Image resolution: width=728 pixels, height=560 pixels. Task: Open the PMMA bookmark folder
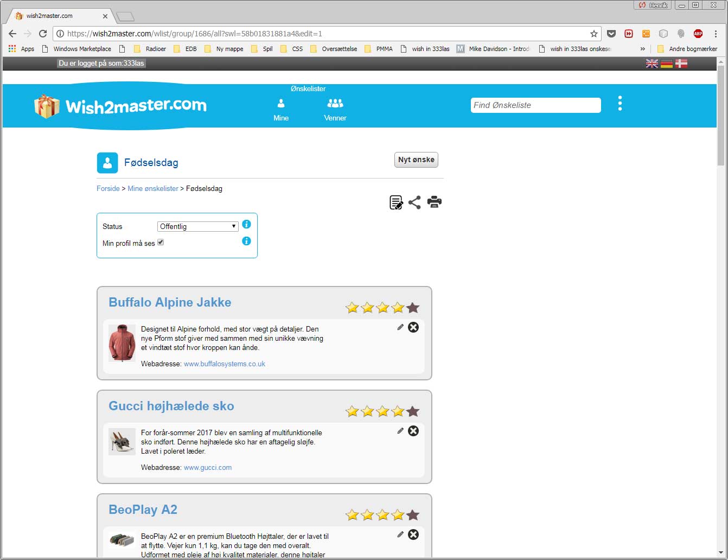pos(379,49)
